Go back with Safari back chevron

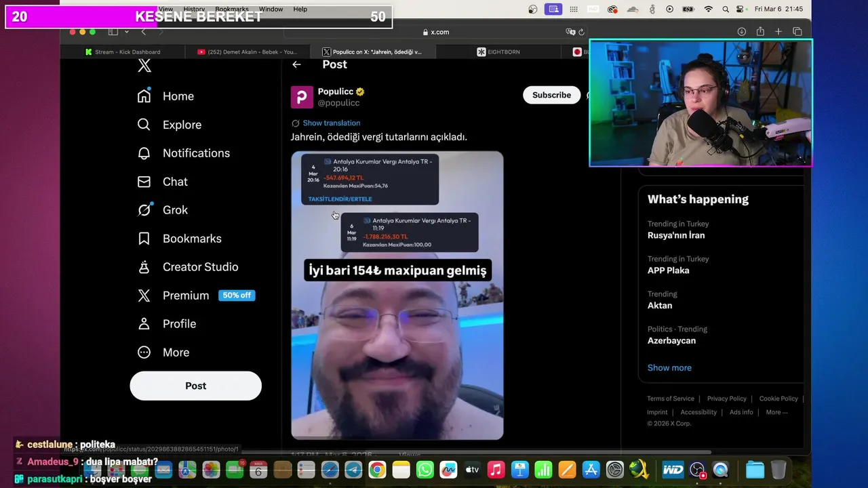click(x=143, y=32)
